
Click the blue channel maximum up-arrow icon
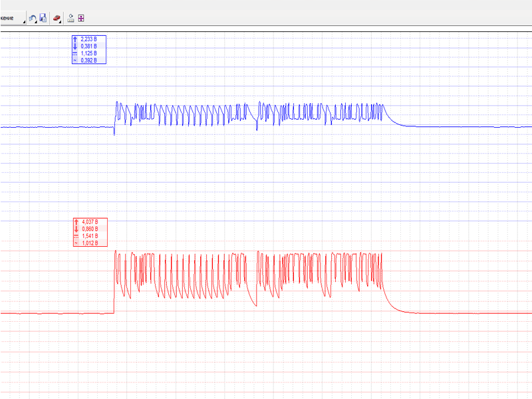pyautogui.click(x=75, y=40)
